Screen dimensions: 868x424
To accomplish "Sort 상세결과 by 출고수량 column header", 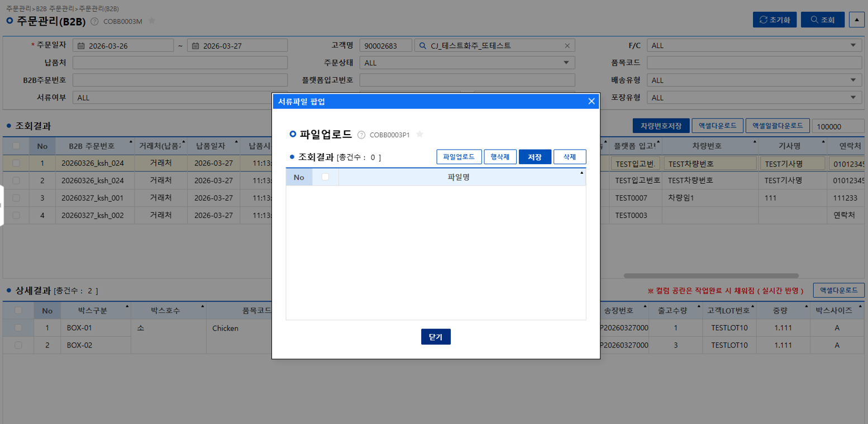I will (x=675, y=311).
